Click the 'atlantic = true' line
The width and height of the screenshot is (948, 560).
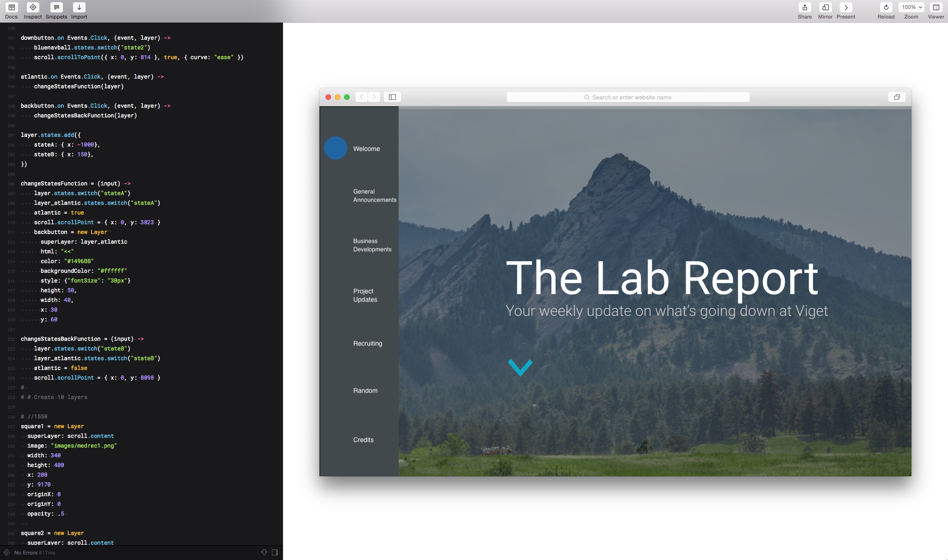point(59,213)
